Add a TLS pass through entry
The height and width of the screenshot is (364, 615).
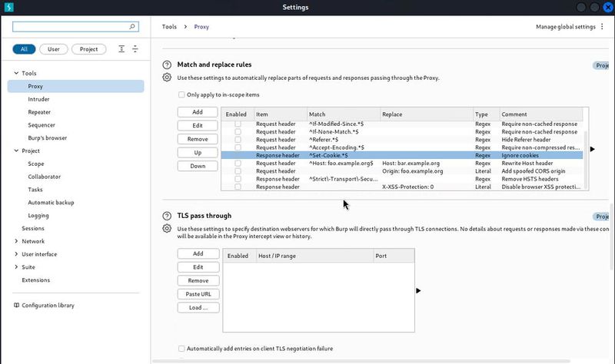point(198,253)
